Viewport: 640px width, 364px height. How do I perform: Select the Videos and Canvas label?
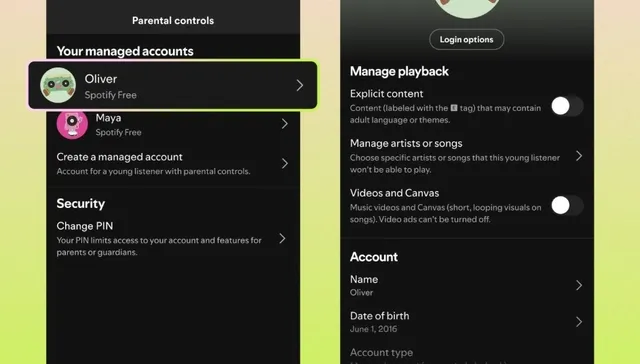coord(394,193)
